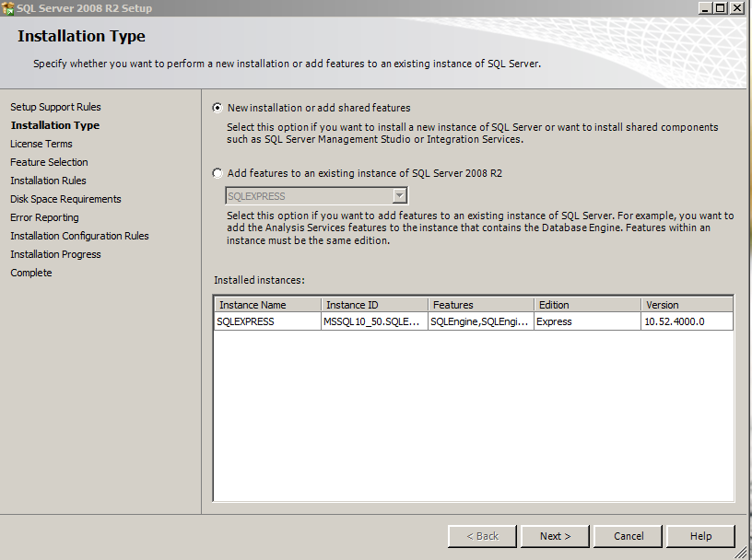Close the SQL Server Setup window

736,8
